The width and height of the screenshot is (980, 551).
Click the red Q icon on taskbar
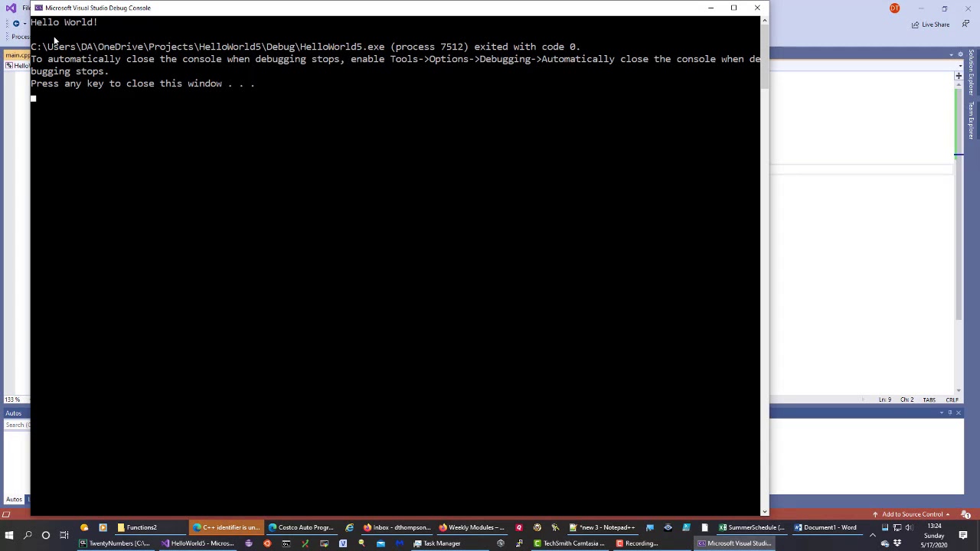(518, 527)
